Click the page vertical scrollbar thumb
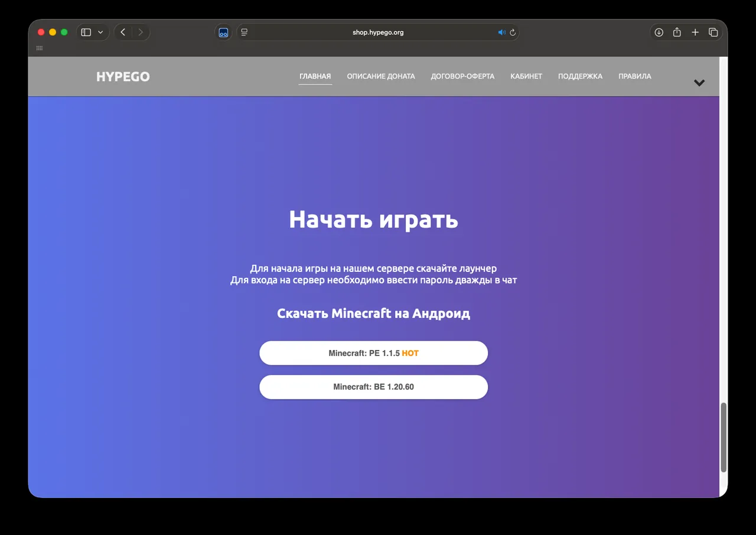The width and height of the screenshot is (756, 535). tap(724, 437)
